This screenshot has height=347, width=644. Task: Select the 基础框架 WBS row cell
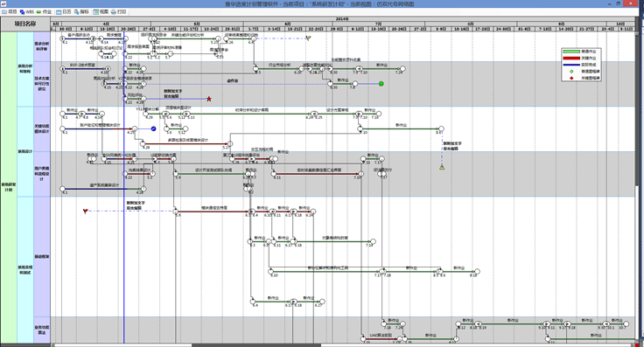[x=42, y=256]
